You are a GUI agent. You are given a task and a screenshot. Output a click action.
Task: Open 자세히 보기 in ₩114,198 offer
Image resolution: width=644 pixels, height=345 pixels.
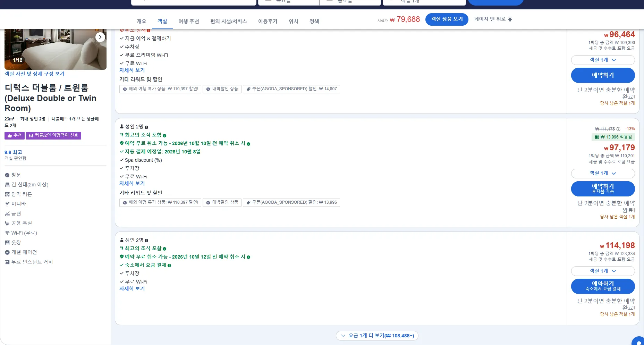(132, 288)
